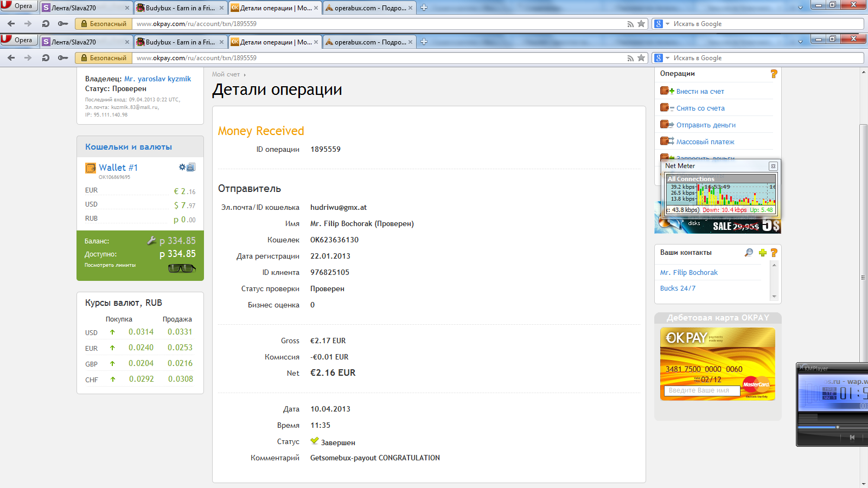Open owner profile Mr. yaroslav kyzmik
Image resolution: width=868 pixels, height=488 pixels.
[x=157, y=79]
